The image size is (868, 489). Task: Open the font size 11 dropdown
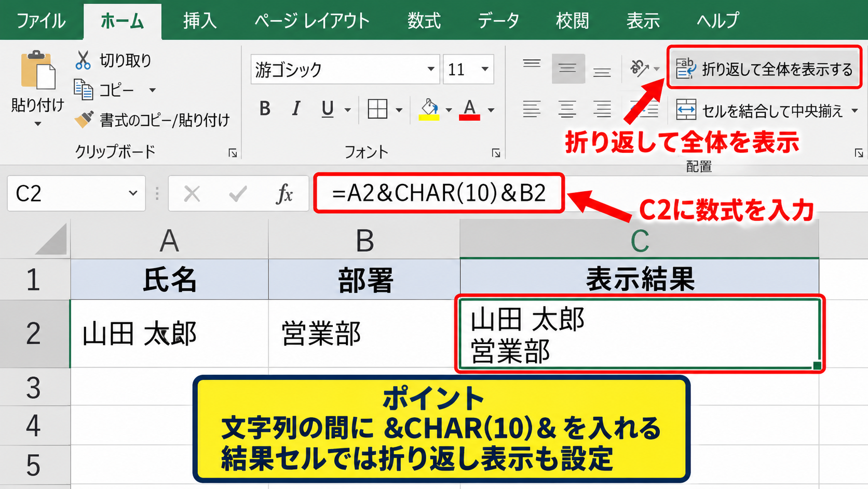(x=485, y=69)
